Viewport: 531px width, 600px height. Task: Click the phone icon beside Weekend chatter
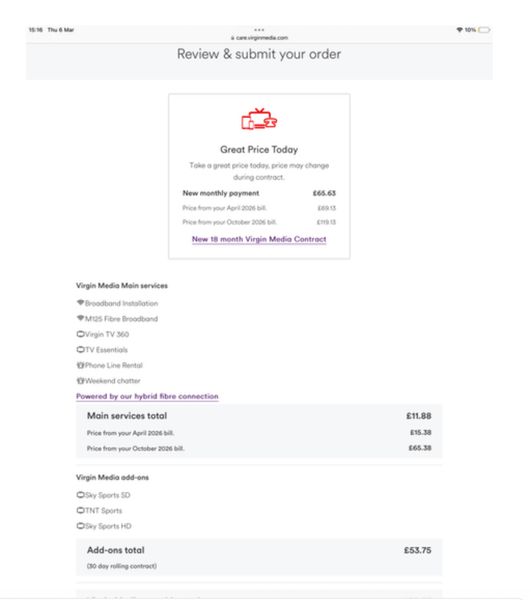point(80,381)
